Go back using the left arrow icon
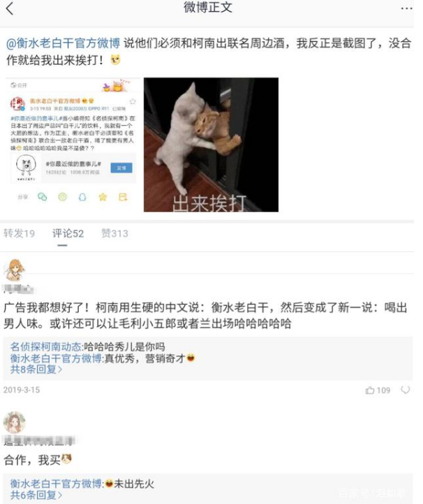Screen dimensions: 423x504 (10, 8)
